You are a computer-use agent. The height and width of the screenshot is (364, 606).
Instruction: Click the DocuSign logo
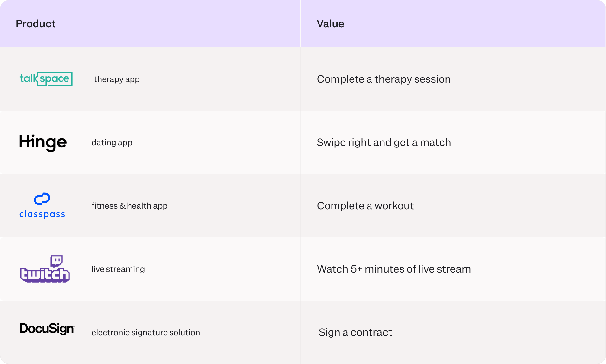[x=47, y=329]
